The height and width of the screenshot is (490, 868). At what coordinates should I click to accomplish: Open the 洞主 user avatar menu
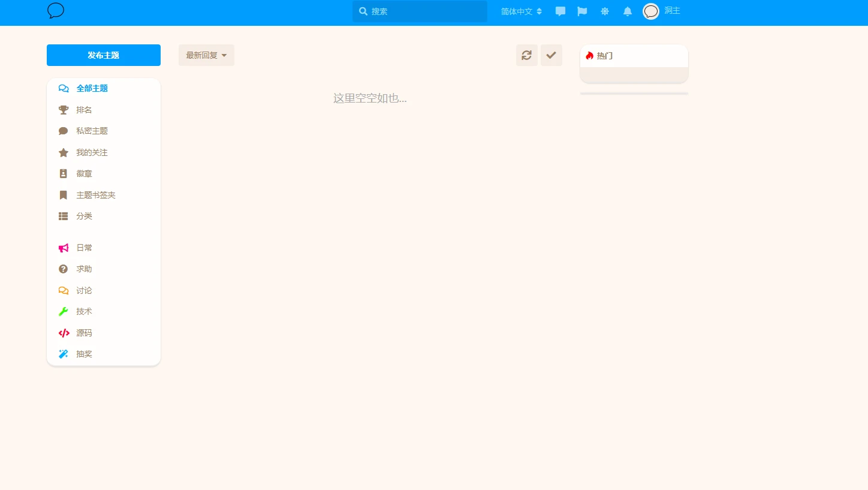[661, 11]
